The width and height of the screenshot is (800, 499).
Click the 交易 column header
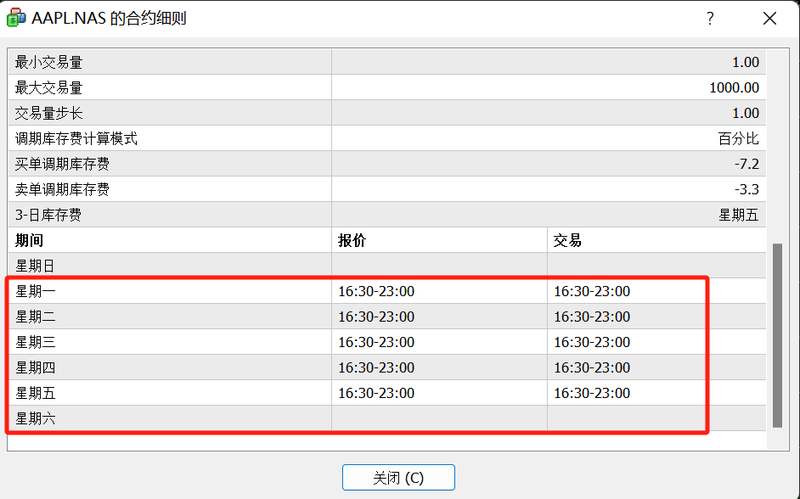(567, 240)
